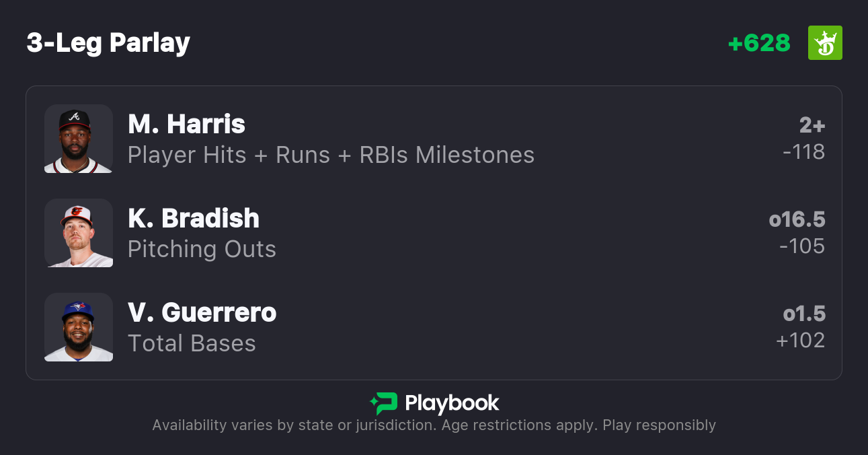Select the M. Harris name
This screenshot has height=455, width=868.
[x=186, y=124]
